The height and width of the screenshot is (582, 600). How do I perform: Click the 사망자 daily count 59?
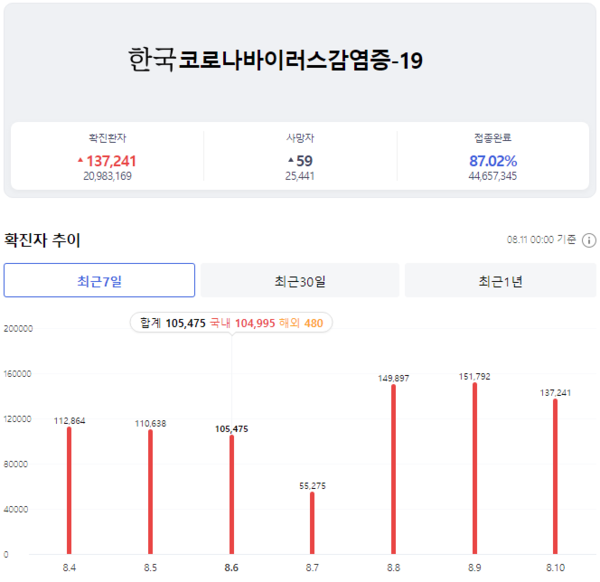coord(305,161)
